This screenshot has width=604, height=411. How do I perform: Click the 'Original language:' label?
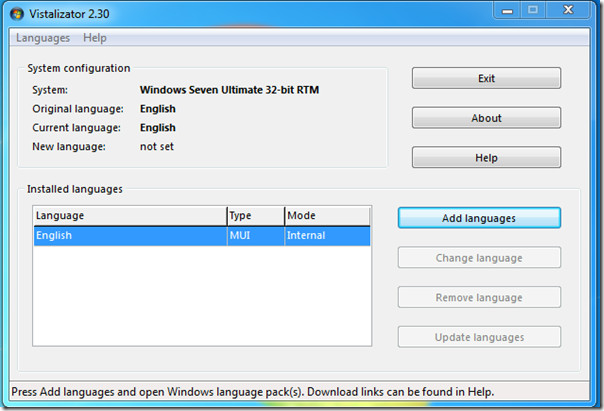78,109
